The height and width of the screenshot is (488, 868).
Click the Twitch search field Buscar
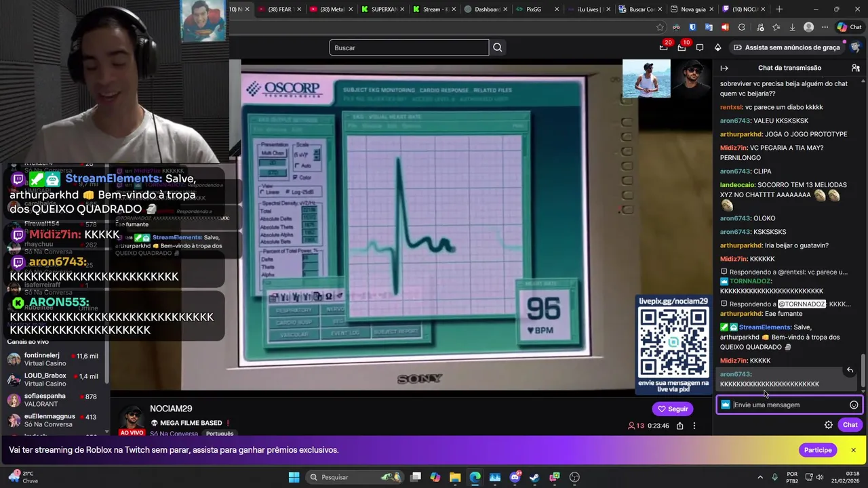(409, 47)
